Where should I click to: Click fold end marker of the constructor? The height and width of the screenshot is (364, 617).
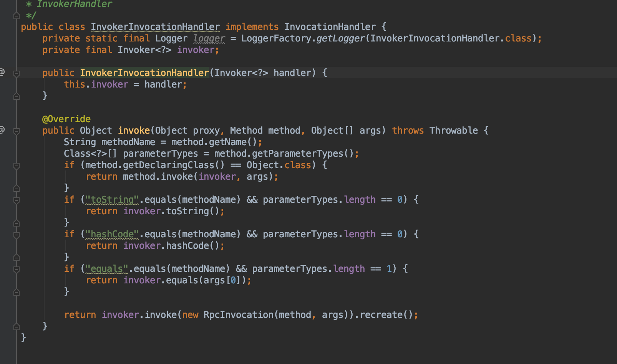[x=17, y=96]
